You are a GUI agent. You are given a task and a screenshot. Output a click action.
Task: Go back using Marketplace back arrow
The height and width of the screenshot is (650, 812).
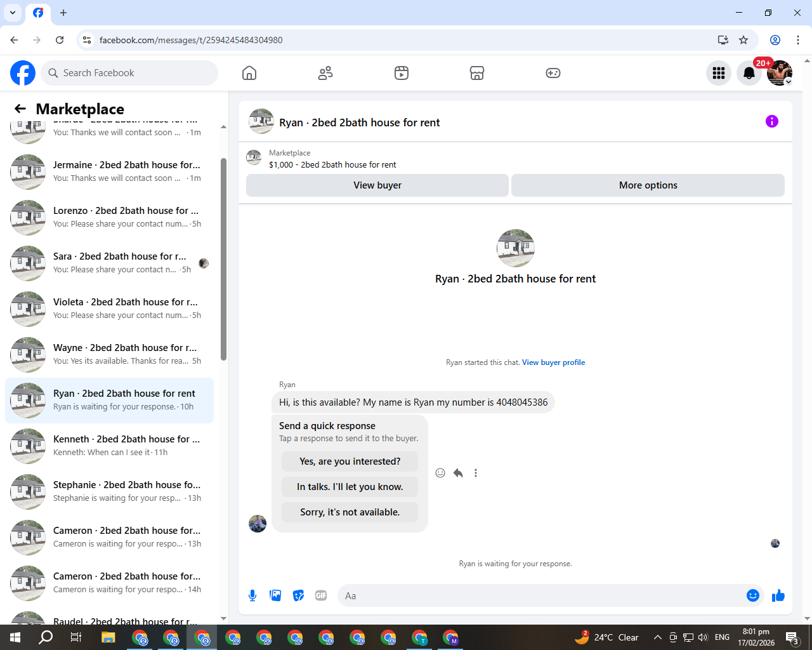[x=20, y=109]
